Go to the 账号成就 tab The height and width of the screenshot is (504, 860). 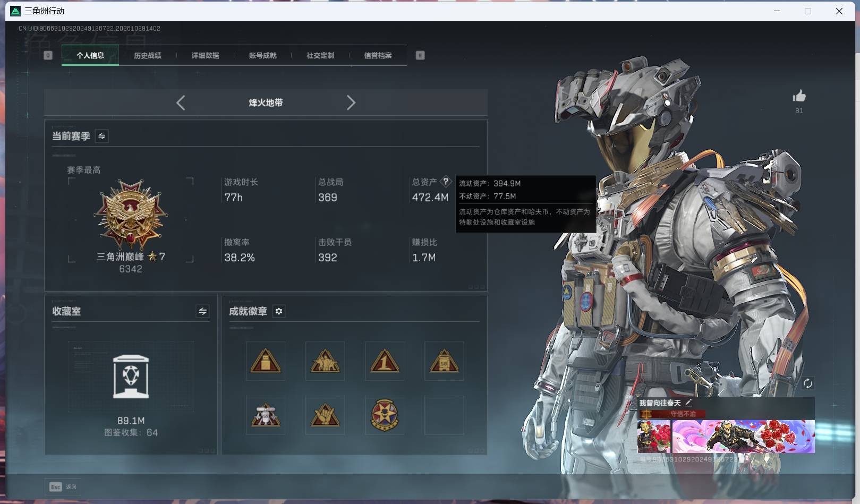pos(262,55)
